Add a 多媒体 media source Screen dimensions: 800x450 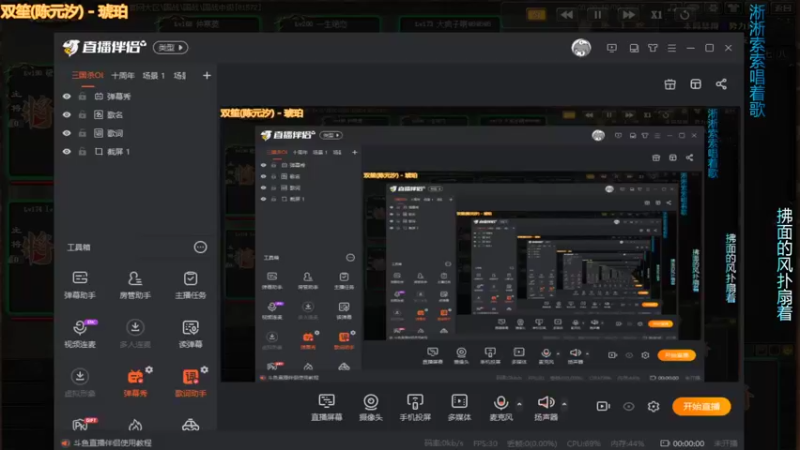[459, 407]
